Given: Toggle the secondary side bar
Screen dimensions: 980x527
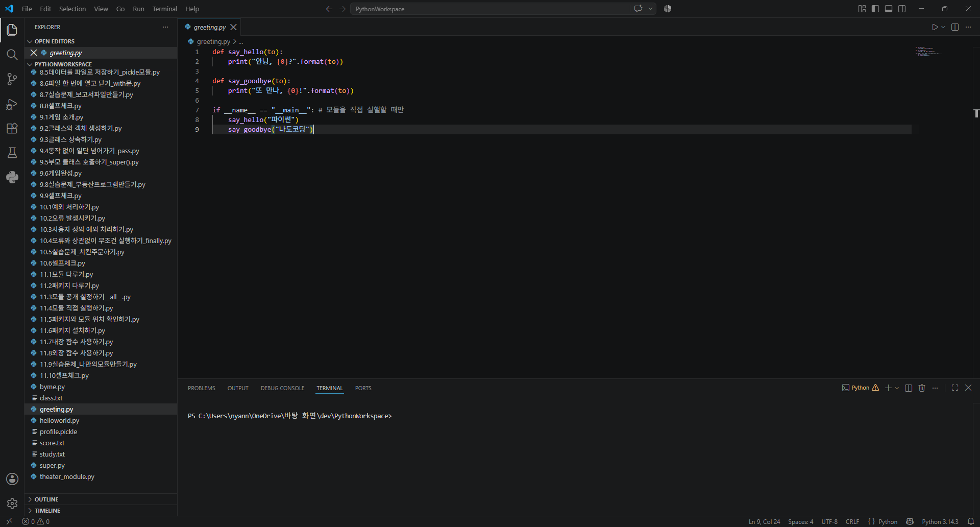Looking at the screenshot, I should 902,9.
